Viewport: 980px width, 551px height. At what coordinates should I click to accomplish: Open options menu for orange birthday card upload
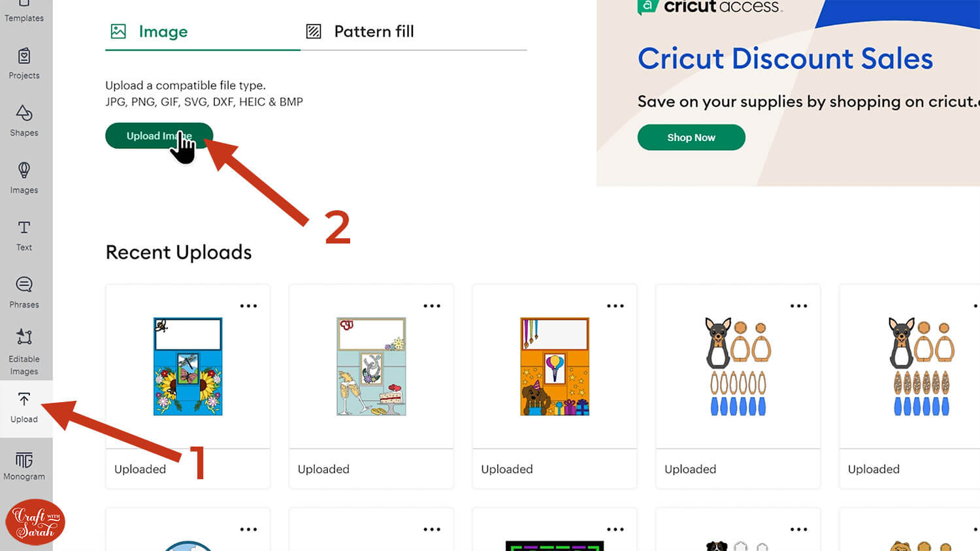pos(615,306)
